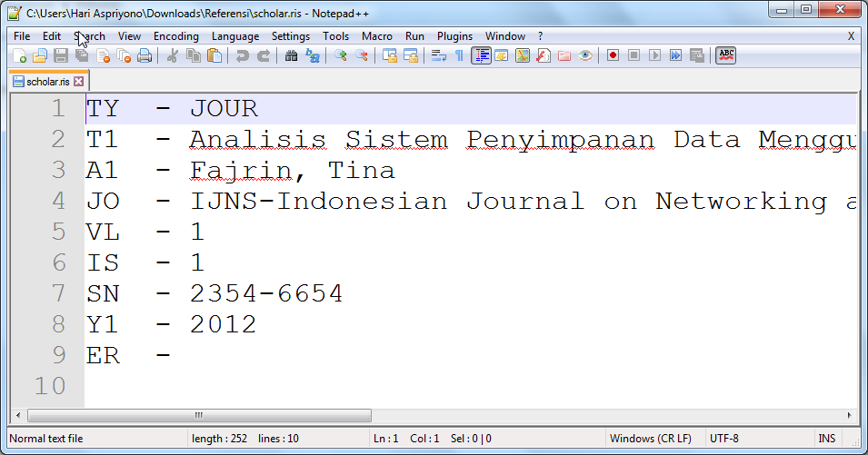Click the horizontal scrollbar thumb
868x455 pixels.
(199, 415)
